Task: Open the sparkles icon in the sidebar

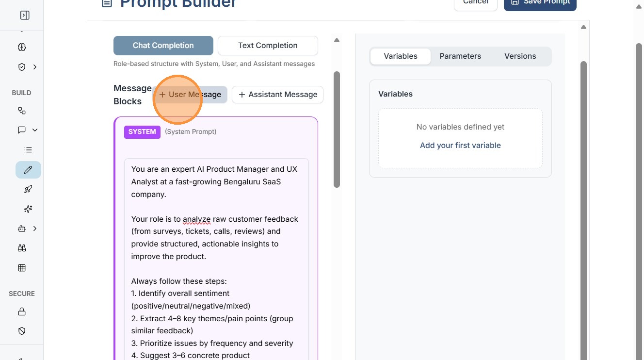Action: point(28,209)
